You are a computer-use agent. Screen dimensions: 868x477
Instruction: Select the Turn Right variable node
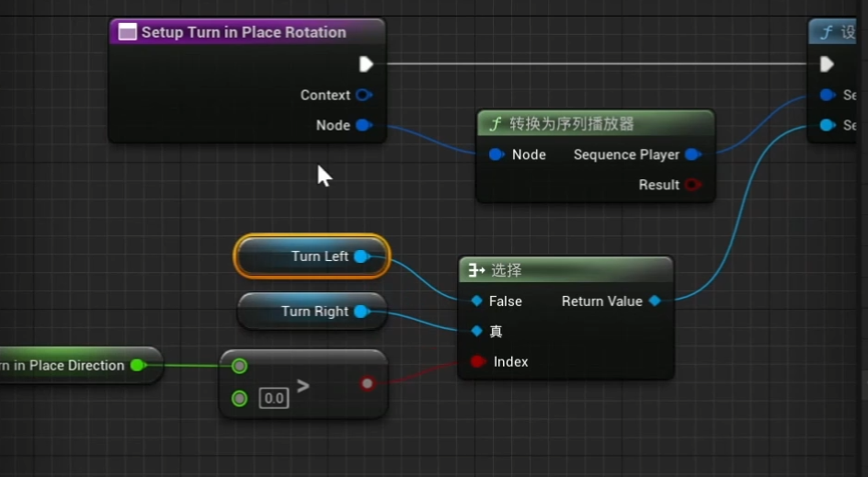(313, 311)
